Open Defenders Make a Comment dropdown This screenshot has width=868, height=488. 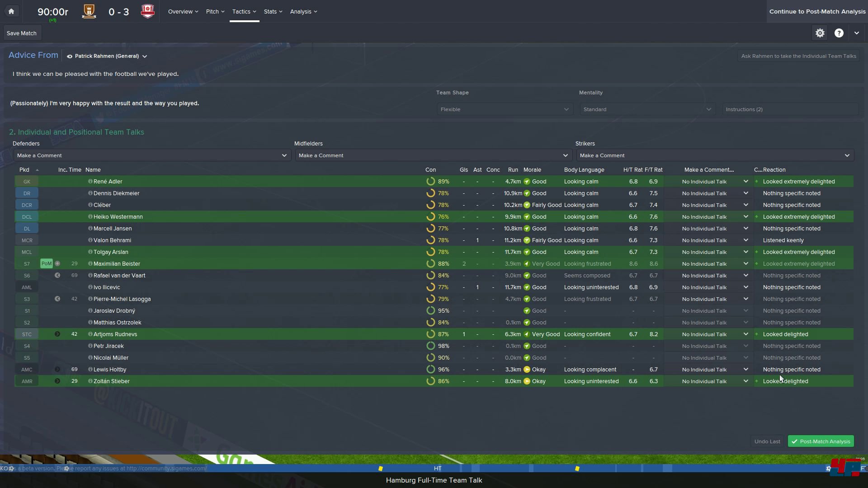tap(152, 155)
